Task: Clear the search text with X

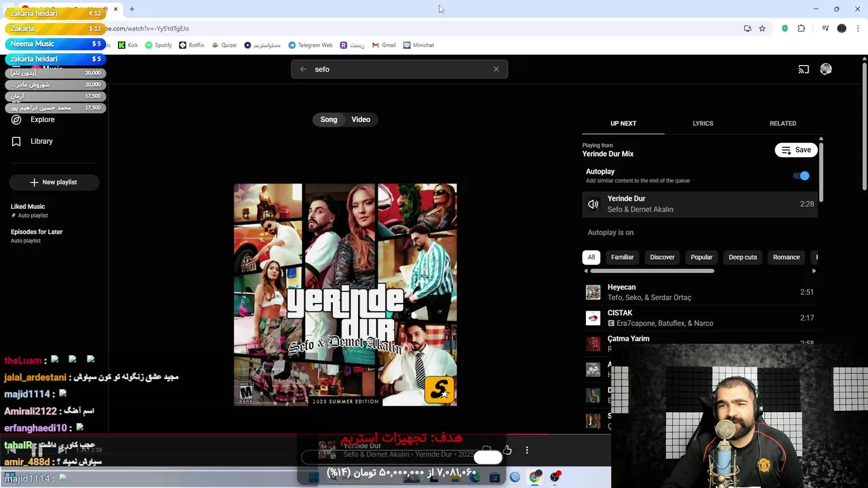Action: tap(496, 69)
